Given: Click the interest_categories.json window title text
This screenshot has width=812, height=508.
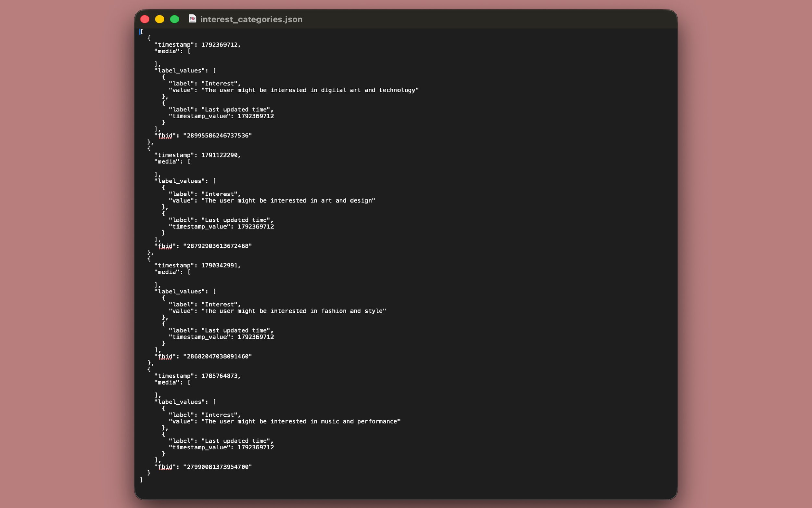Looking at the screenshot, I should tap(251, 20).
